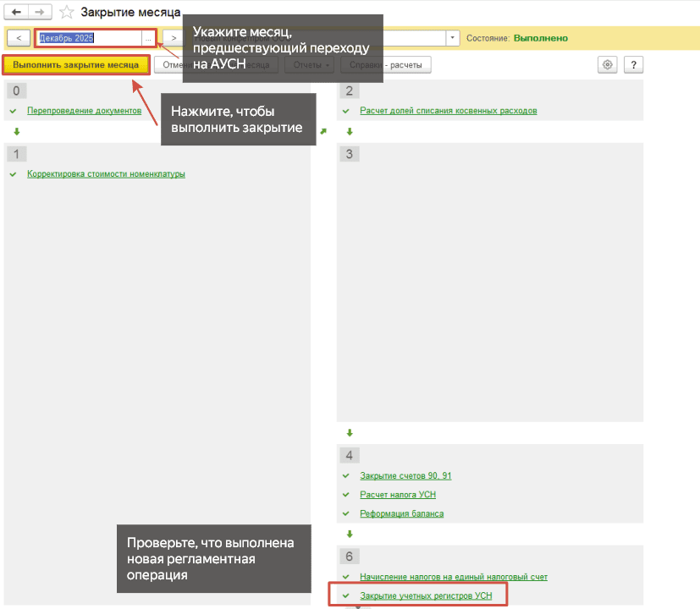Open Реформация баланса operation link

click(402, 513)
